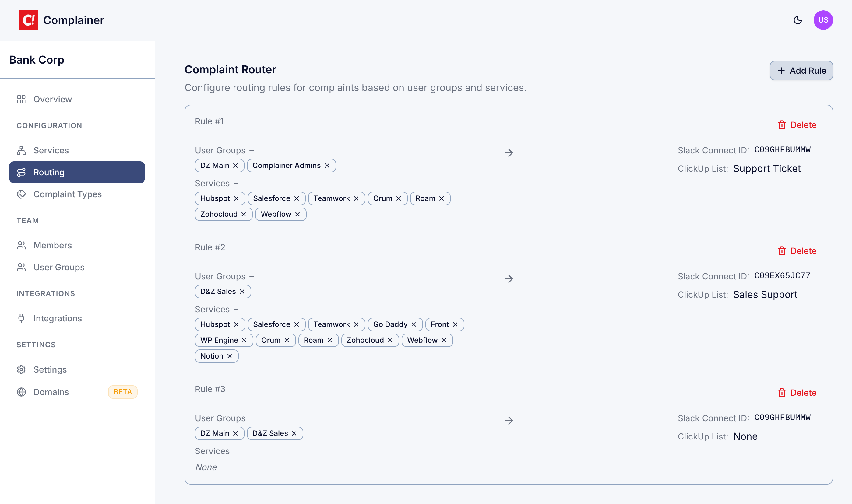
Task: Open the US user avatar menu
Action: (x=823, y=20)
